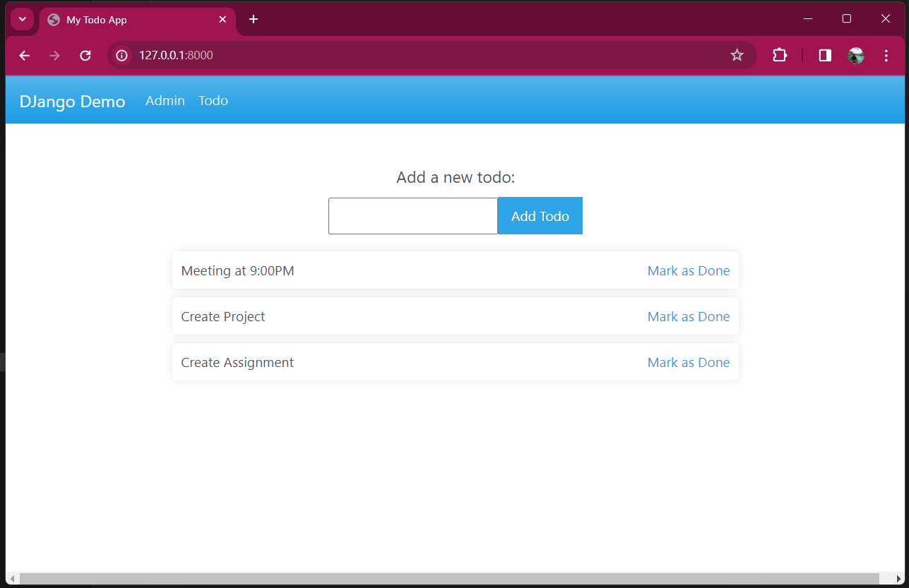Screen dimensions: 909x588
Task: Bookmark this page with star icon
Action: (x=737, y=55)
